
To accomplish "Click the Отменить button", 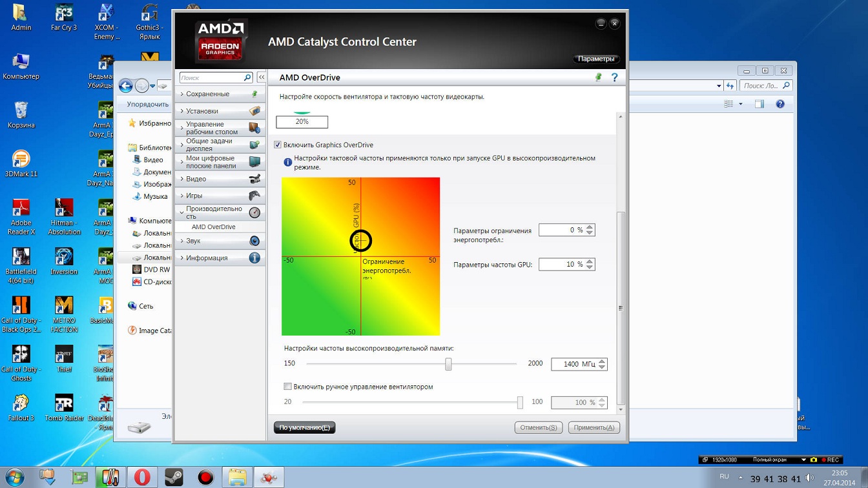I will click(539, 427).
